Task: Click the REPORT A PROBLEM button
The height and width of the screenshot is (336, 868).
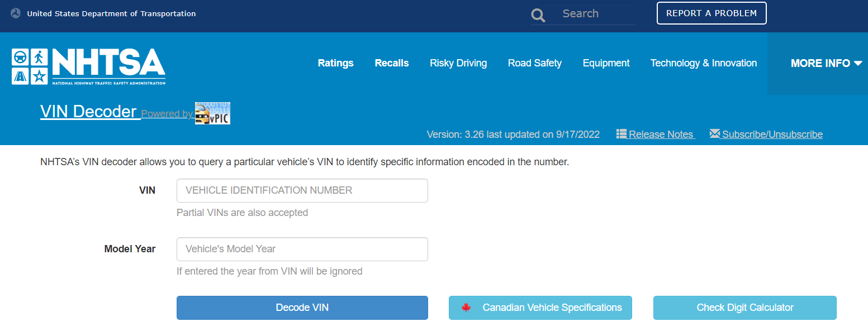Action: pyautogui.click(x=711, y=13)
